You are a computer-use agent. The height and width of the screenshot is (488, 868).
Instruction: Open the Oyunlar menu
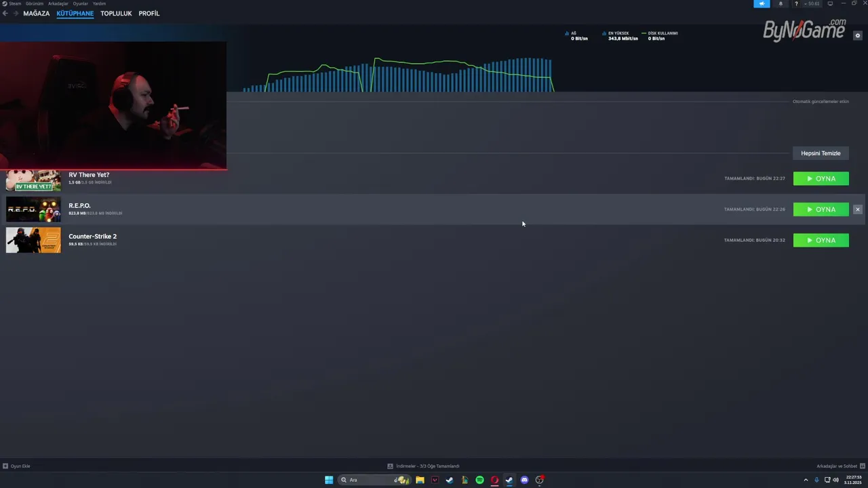coord(81,3)
